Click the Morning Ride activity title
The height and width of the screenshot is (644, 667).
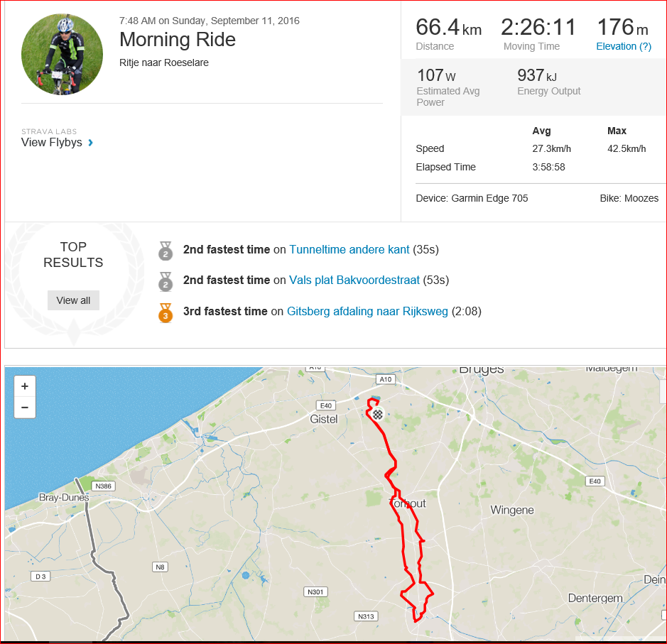coord(178,40)
